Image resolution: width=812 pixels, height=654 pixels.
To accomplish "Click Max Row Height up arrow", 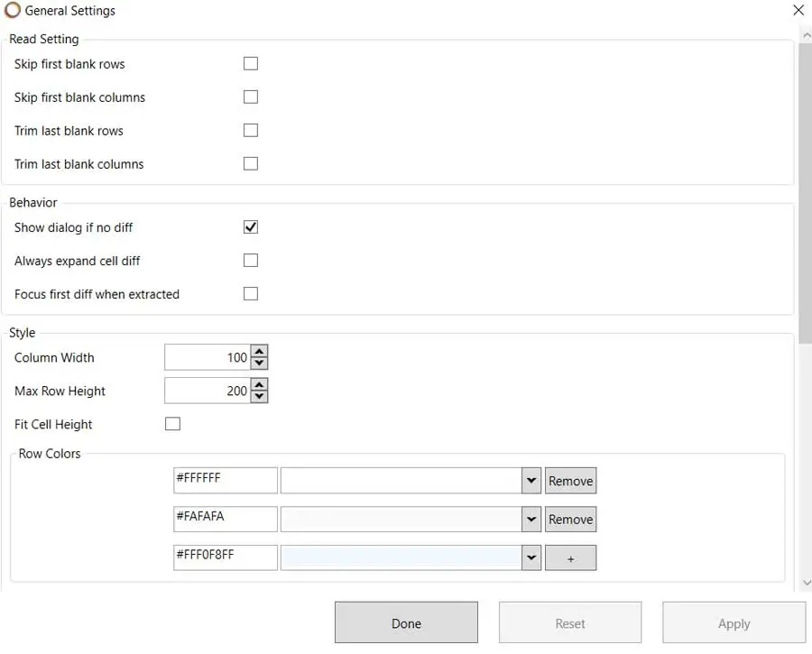I will [260, 385].
